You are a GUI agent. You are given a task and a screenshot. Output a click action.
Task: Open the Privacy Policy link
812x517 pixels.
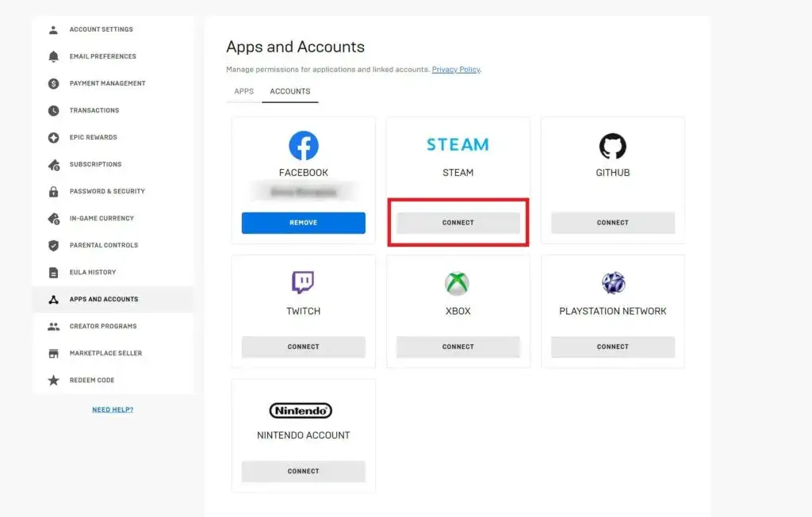[456, 69]
